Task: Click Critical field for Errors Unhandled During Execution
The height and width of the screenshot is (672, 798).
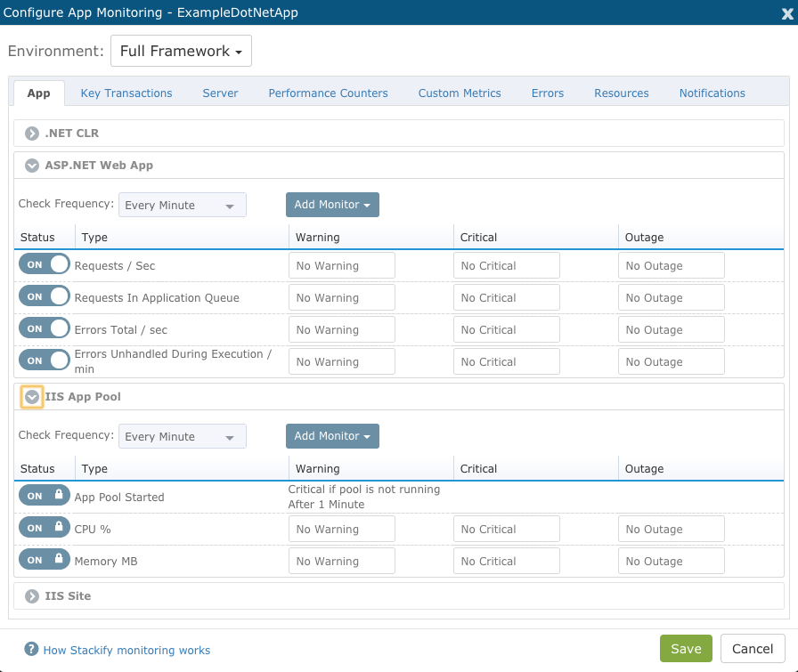Action: pos(507,361)
